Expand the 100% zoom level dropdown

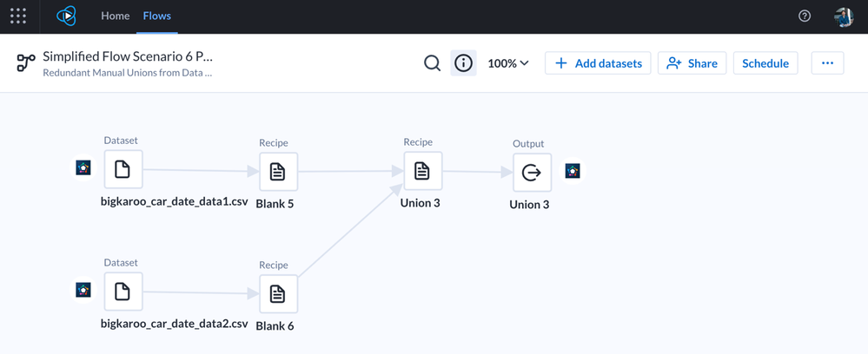click(508, 63)
